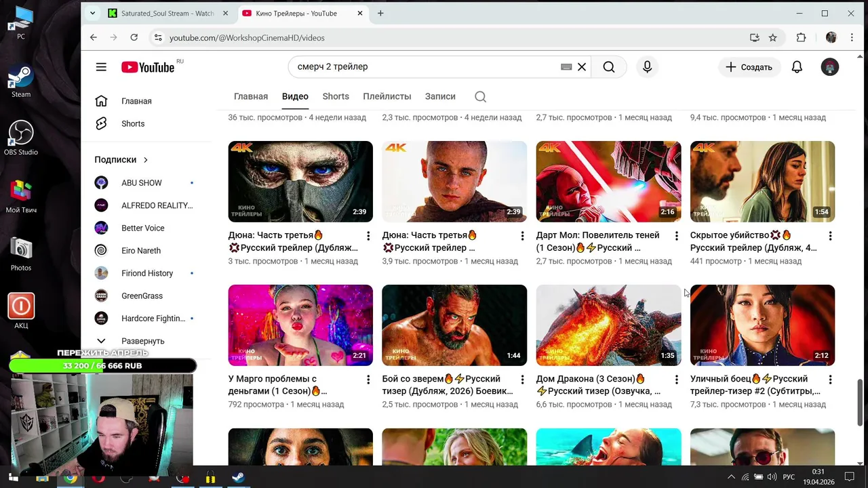Clear the search query with the X
This screenshot has width=868, height=488.
pos(582,67)
